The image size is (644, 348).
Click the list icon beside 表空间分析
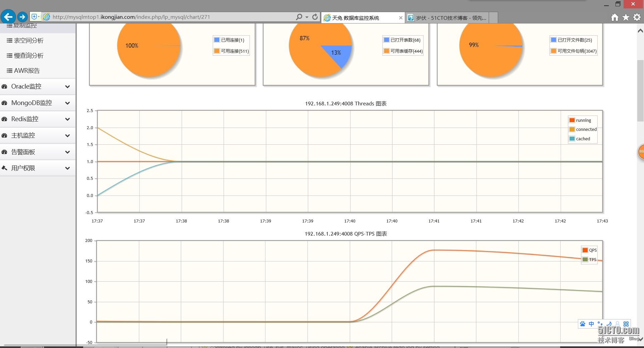click(x=9, y=40)
